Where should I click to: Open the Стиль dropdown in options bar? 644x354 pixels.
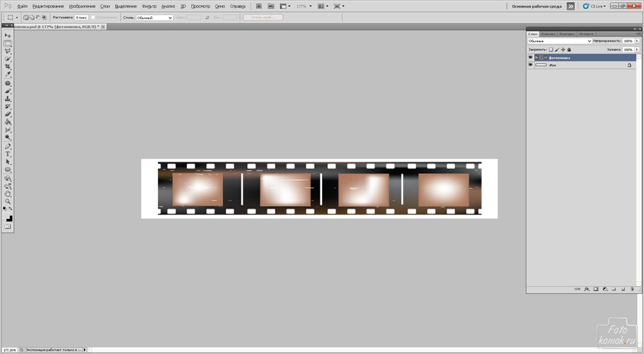(154, 18)
